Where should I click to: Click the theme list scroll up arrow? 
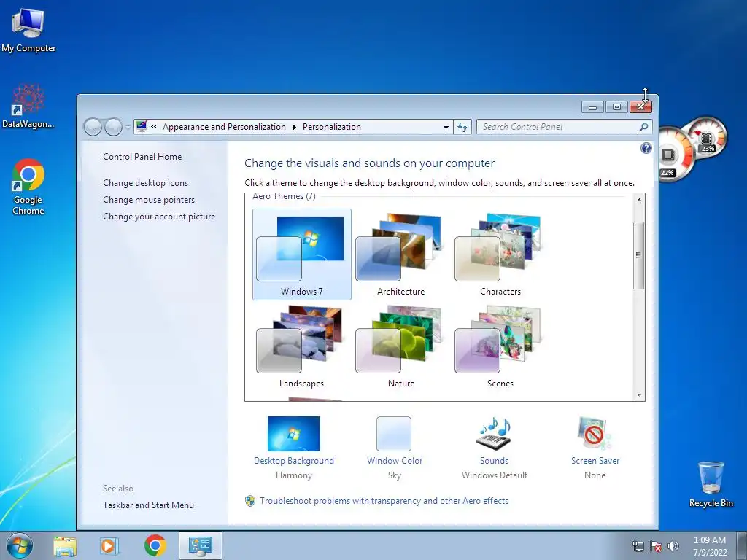tap(639, 200)
